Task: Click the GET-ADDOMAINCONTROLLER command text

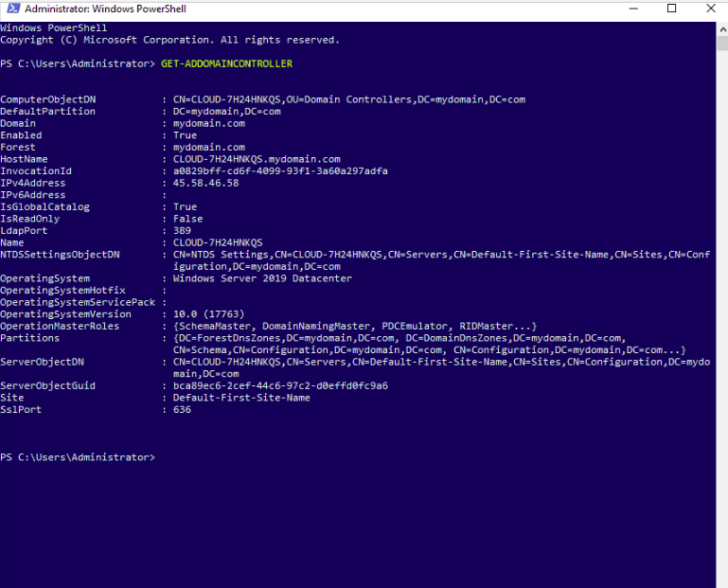Action: [x=226, y=63]
